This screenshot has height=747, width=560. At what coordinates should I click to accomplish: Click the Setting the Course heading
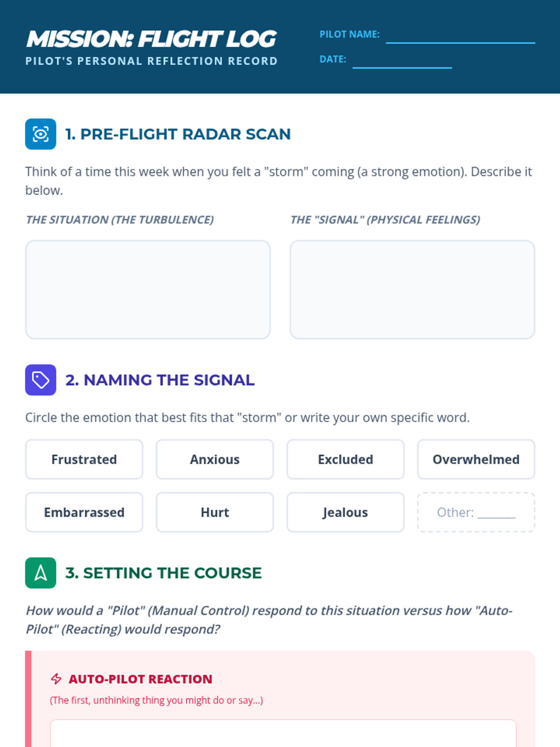click(163, 573)
